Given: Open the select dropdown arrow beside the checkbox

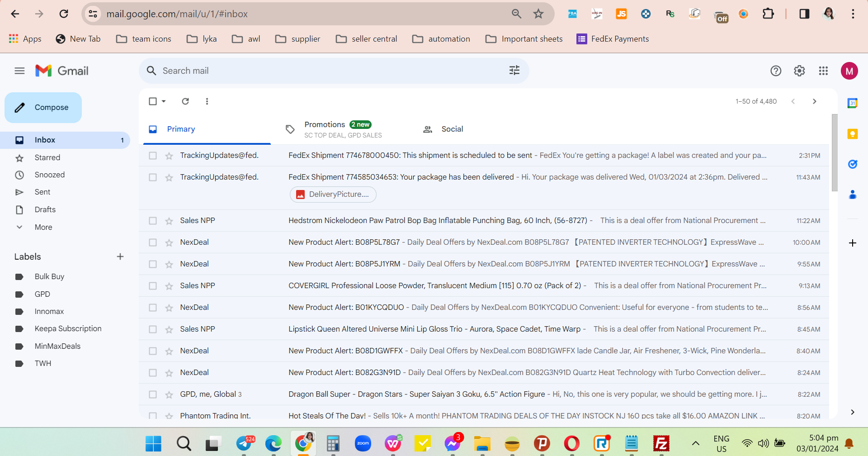Looking at the screenshot, I should click(164, 101).
